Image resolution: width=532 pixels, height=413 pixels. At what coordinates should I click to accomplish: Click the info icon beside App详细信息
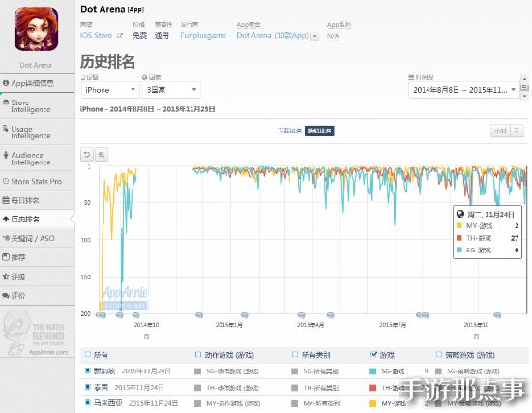6,83
